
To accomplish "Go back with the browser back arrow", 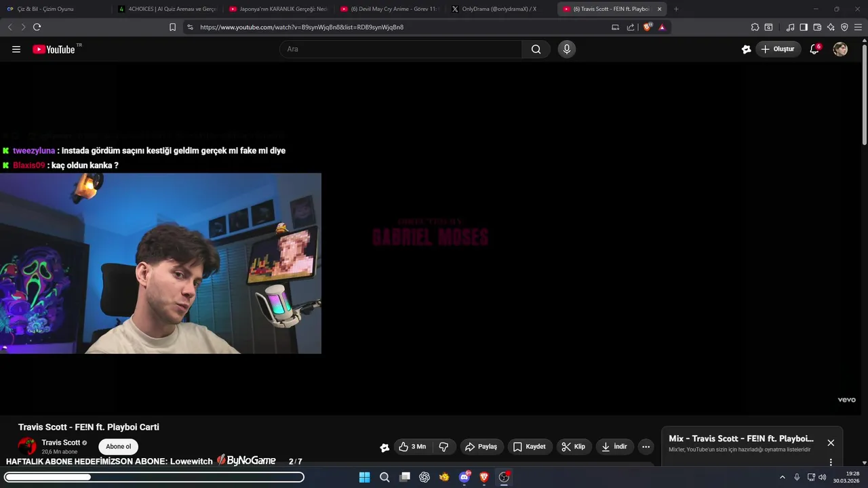I will pyautogui.click(x=9, y=27).
